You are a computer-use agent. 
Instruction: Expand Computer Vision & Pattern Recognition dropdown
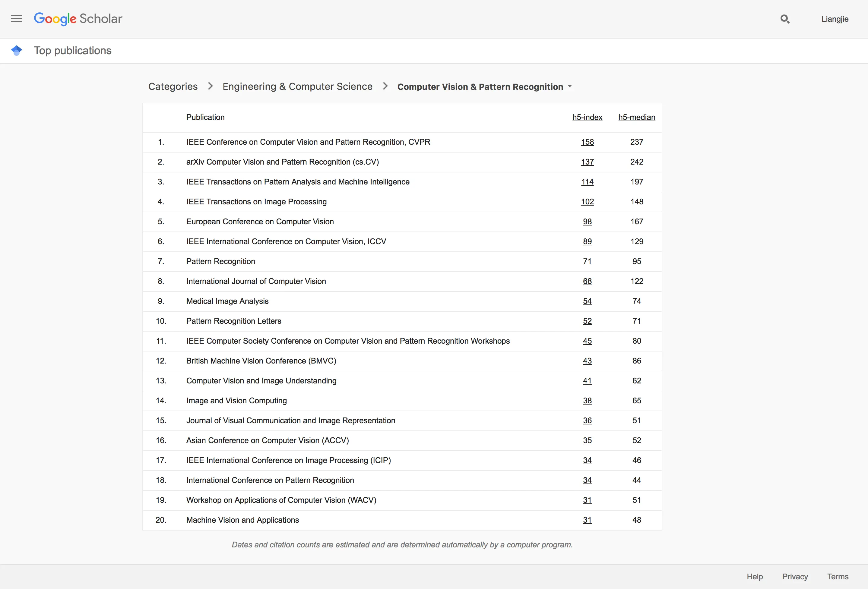[570, 86]
